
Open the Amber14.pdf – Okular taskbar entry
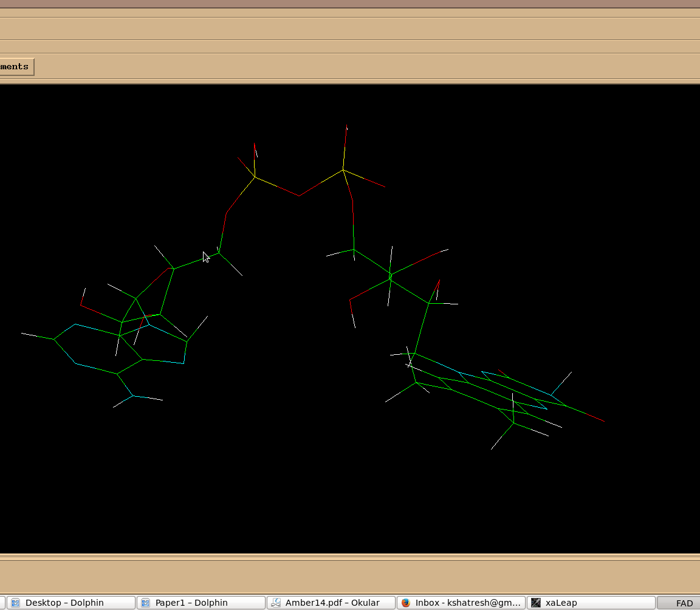pos(331,603)
